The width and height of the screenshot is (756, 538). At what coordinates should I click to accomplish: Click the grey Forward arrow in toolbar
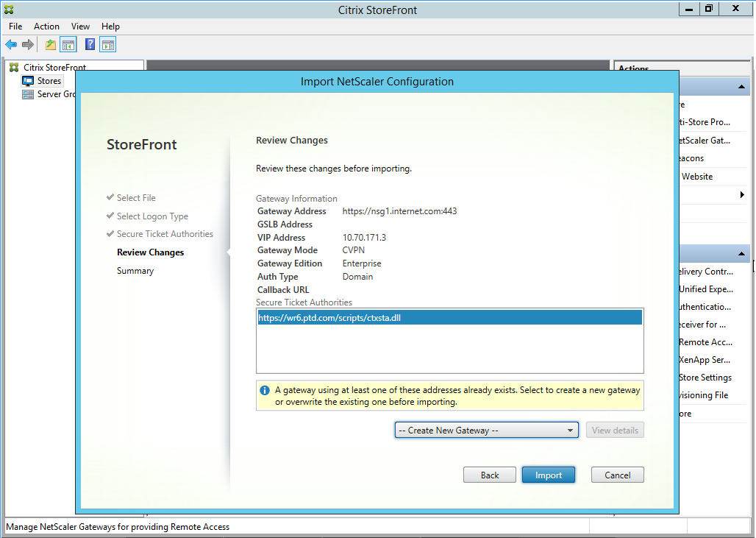point(28,45)
